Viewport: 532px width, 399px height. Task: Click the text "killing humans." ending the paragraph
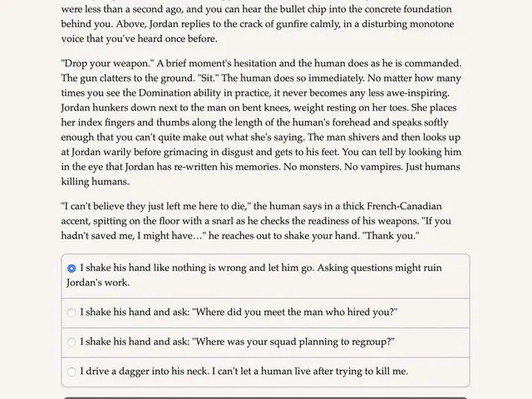(95, 181)
